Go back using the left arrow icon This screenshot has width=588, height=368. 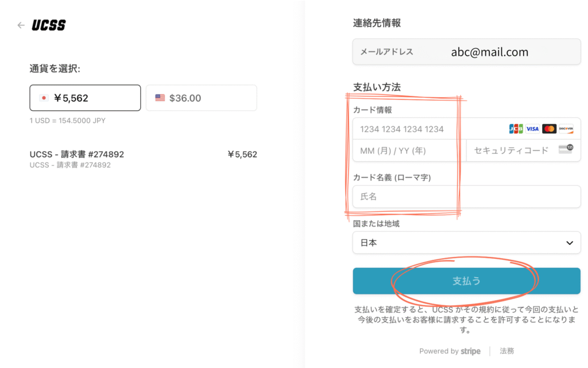coord(21,25)
